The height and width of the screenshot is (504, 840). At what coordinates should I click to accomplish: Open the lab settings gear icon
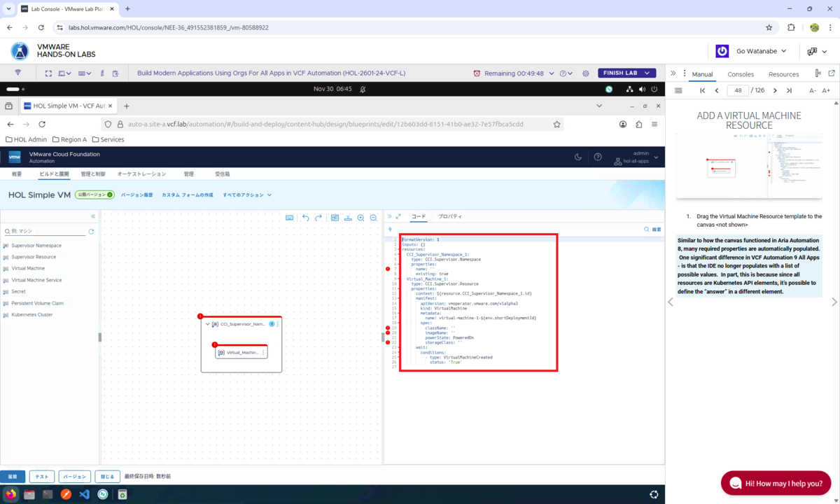point(586,73)
